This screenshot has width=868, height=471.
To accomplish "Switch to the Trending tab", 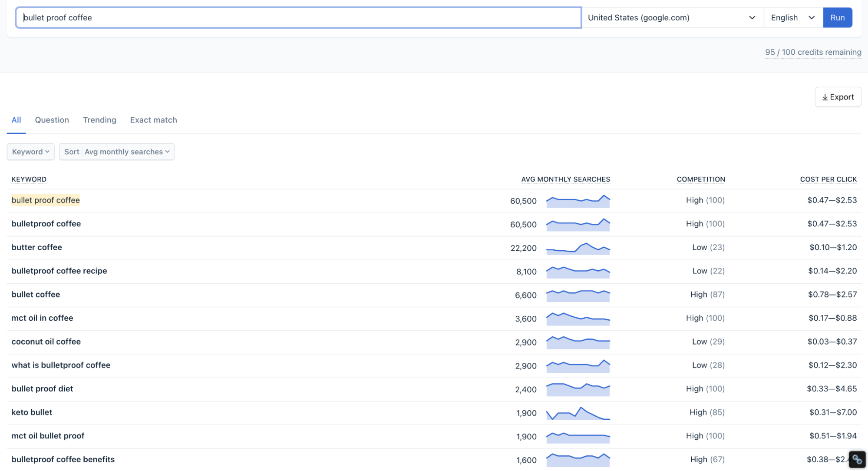I will 99,120.
